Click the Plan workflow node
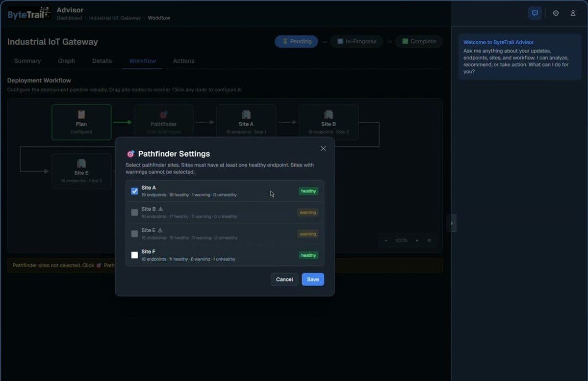588x381 pixels. tap(81, 122)
